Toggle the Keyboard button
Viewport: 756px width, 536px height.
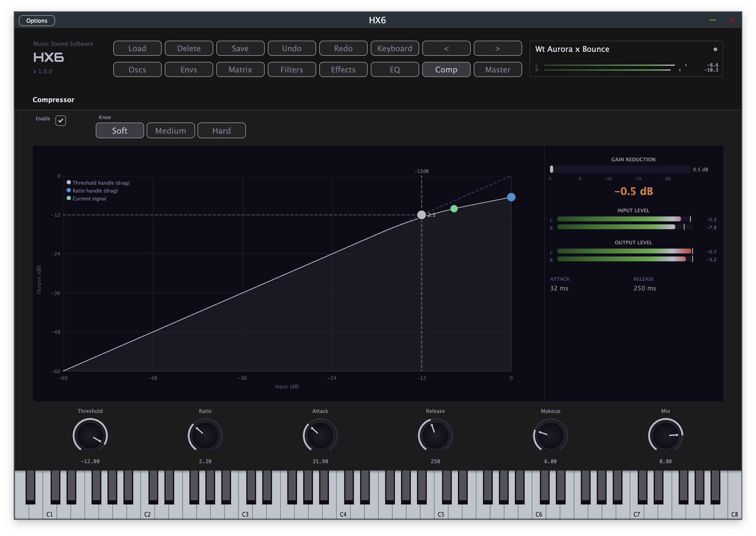tap(394, 49)
